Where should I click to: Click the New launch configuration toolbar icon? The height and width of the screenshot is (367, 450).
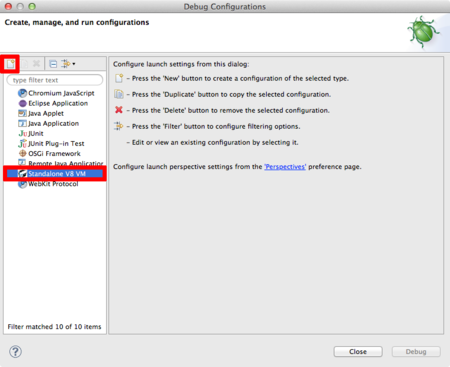[10, 64]
